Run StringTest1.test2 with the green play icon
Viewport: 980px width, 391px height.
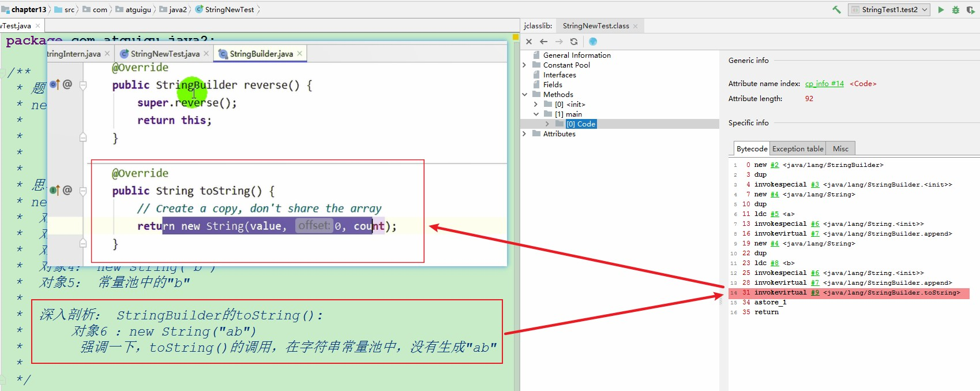pyautogui.click(x=941, y=10)
